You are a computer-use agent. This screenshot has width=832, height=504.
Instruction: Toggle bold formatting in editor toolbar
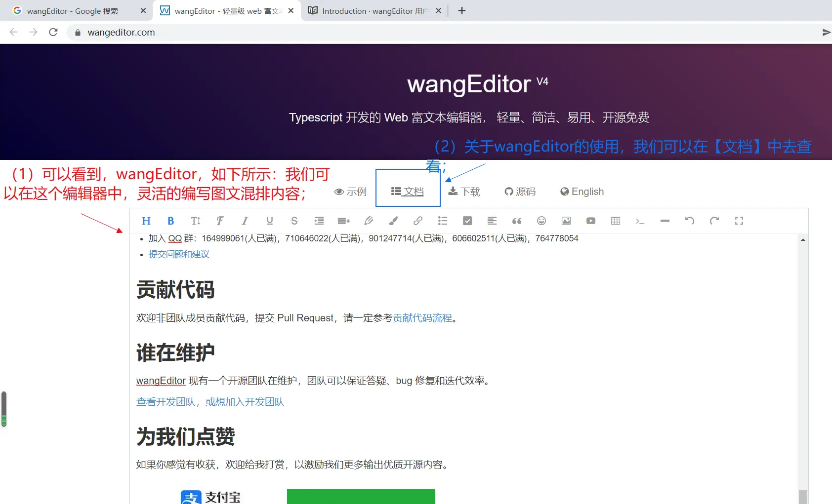(x=171, y=221)
